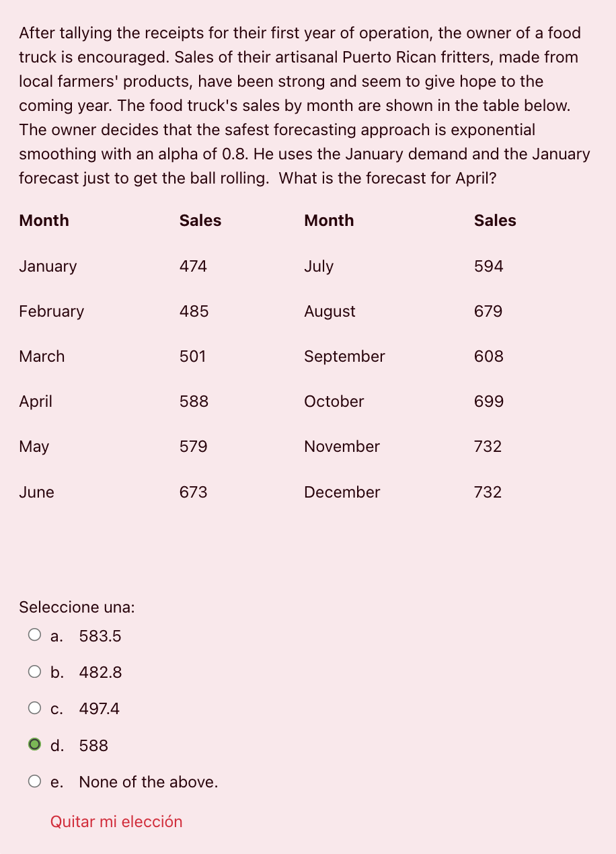Click the August sales value 679
This screenshot has width=616, height=854.
(x=488, y=311)
